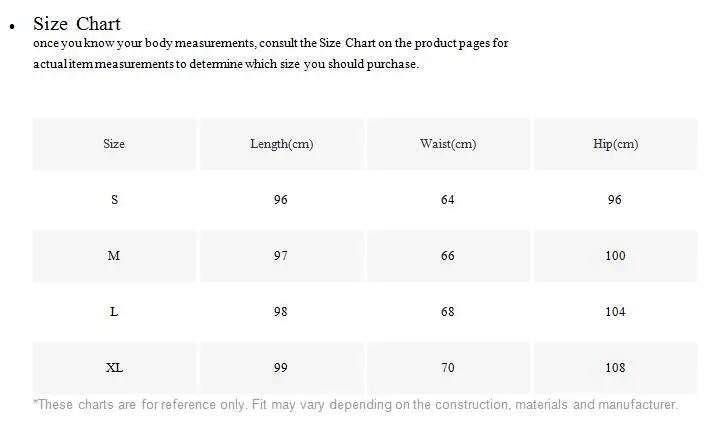Viewport: 720px width, 434px height.
Task: Click the Hip(cm) column header
Action: coord(615,144)
